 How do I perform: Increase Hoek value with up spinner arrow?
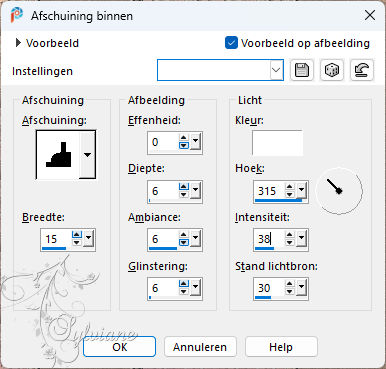click(290, 187)
